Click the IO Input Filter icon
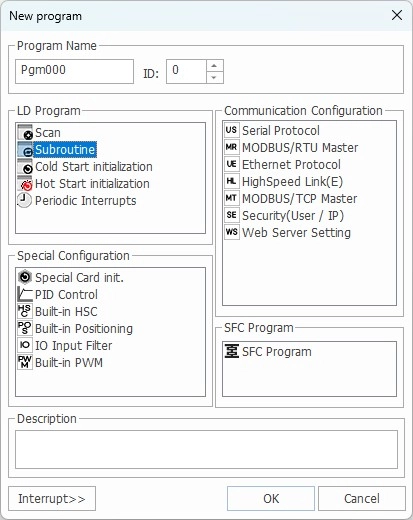This screenshot has width=413, height=520. [25, 345]
